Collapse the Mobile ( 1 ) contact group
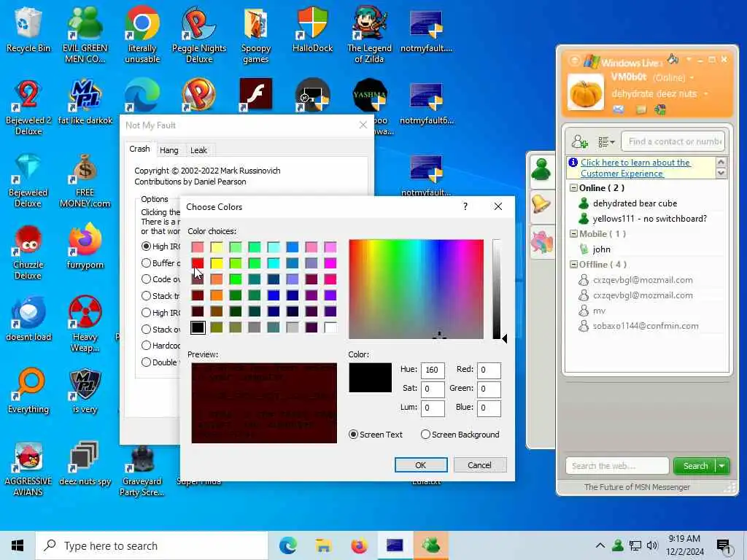 point(573,234)
